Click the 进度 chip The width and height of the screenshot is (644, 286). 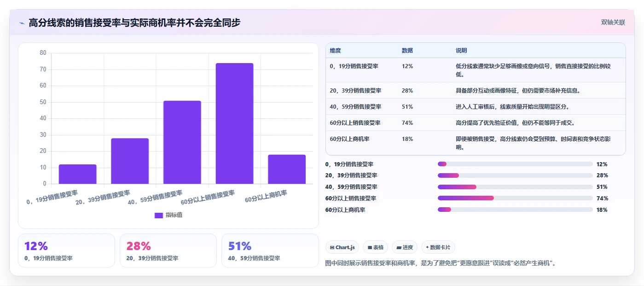pyautogui.click(x=405, y=247)
